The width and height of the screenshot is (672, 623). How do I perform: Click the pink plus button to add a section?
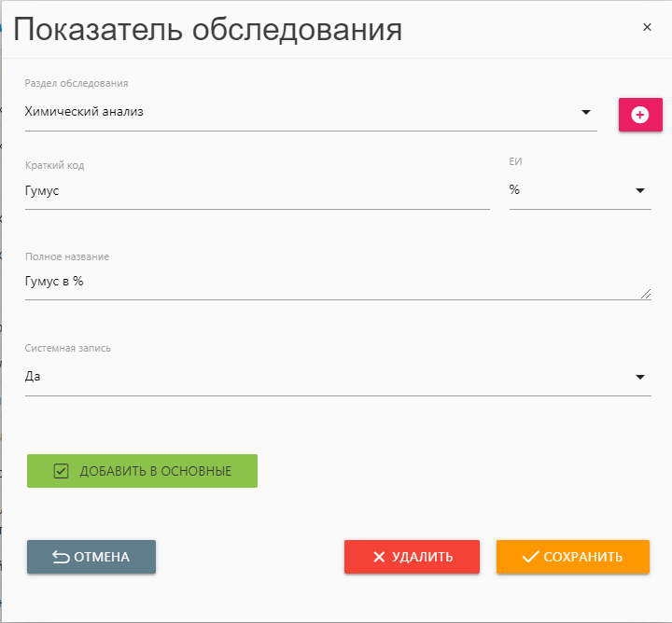639,114
